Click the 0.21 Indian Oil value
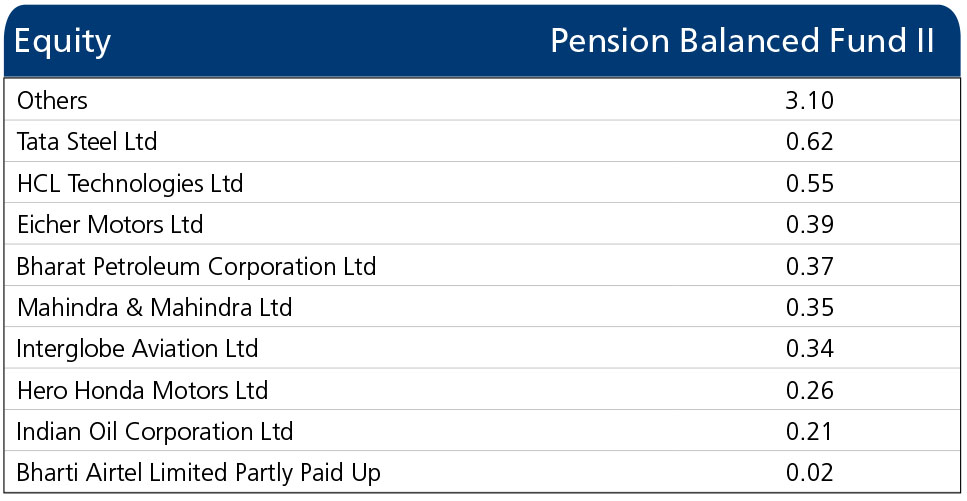The image size is (967, 501). tap(810, 431)
